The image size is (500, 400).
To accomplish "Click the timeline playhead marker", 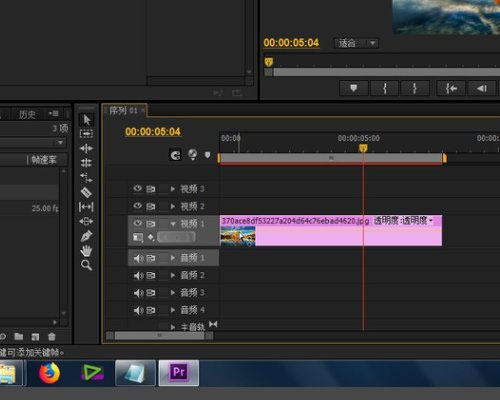I will click(363, 148).
